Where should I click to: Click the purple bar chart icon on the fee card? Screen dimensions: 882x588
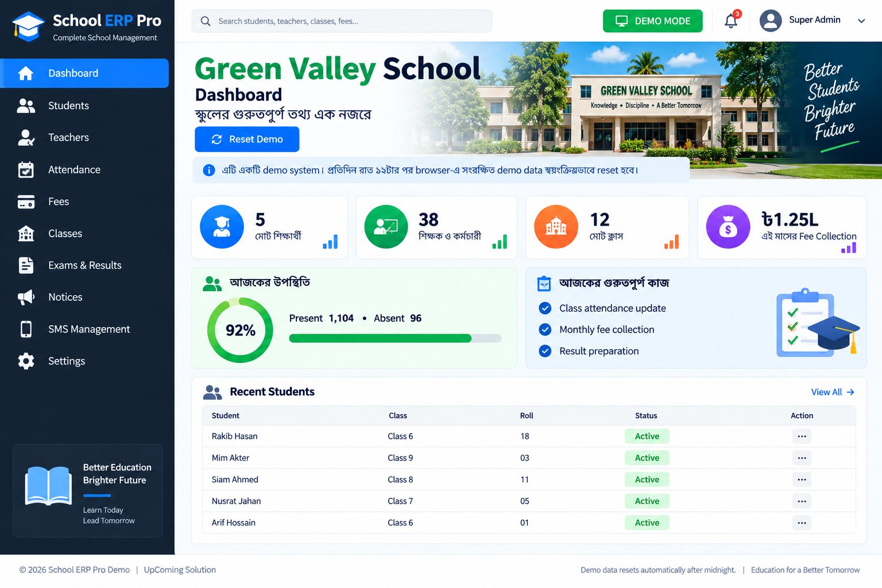(849, 247)
